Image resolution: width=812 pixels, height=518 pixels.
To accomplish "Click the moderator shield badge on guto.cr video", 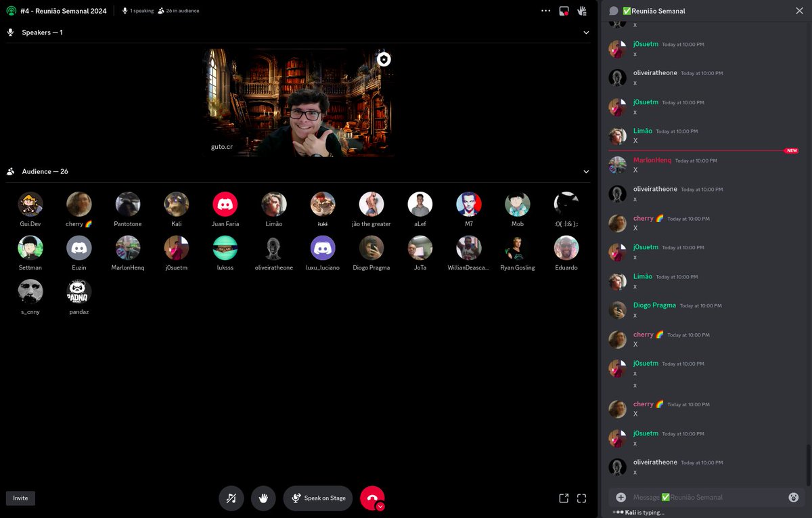I will coord(384,60).
